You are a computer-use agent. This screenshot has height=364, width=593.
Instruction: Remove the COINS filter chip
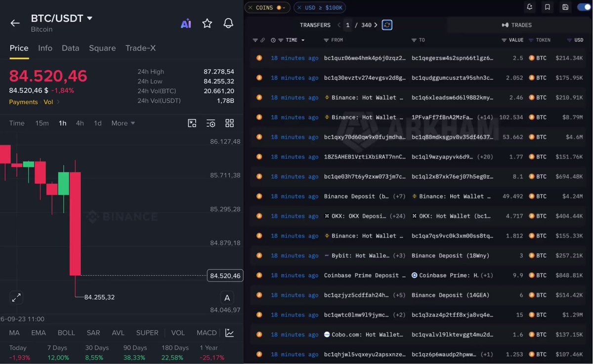tap(250, 8)
